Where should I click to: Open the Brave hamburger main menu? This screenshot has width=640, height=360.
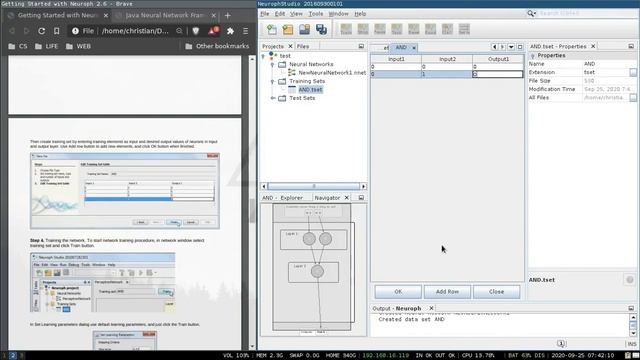(x=245, y=31)
